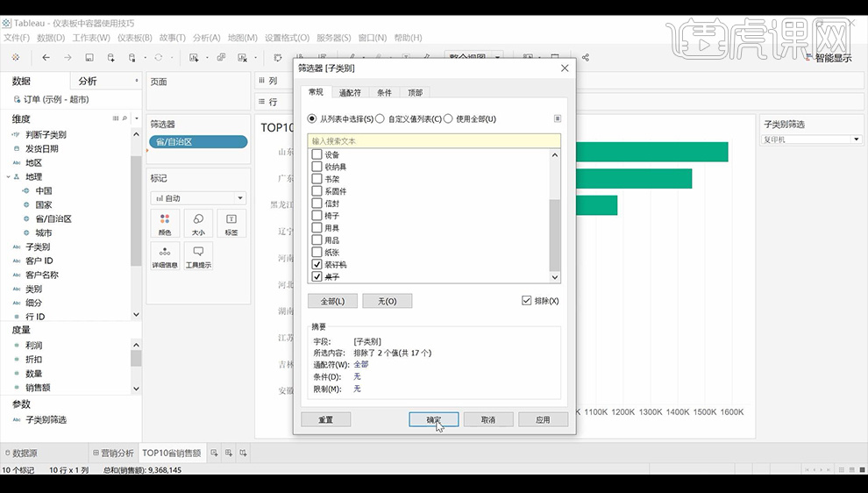Open the marks type 自动 dropdown
Viewport: 868px width, 493px height.
[x=198, y=197]
